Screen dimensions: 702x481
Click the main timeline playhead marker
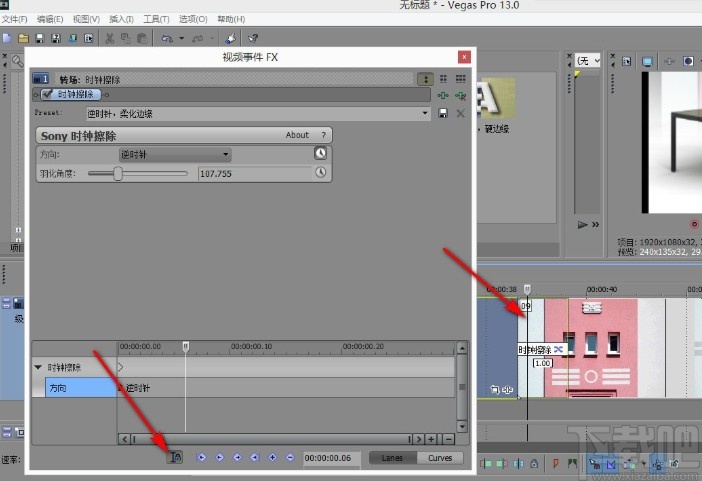pyautogui.click(x=527, y=289)
